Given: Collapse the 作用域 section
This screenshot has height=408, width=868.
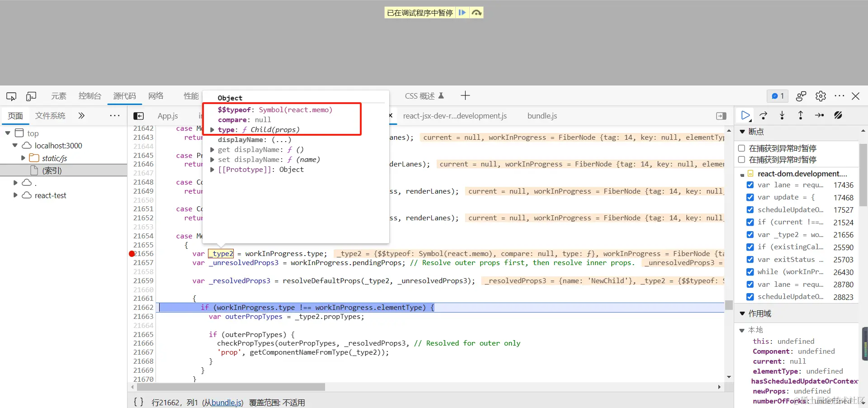Looking at the screenshot, I should (742, 313).
